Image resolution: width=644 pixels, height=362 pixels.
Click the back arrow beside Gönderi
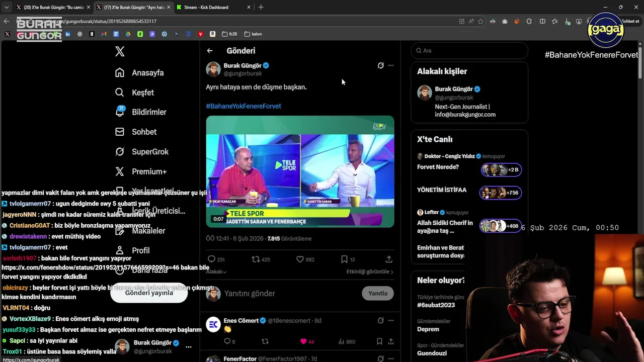pos(210,51)
